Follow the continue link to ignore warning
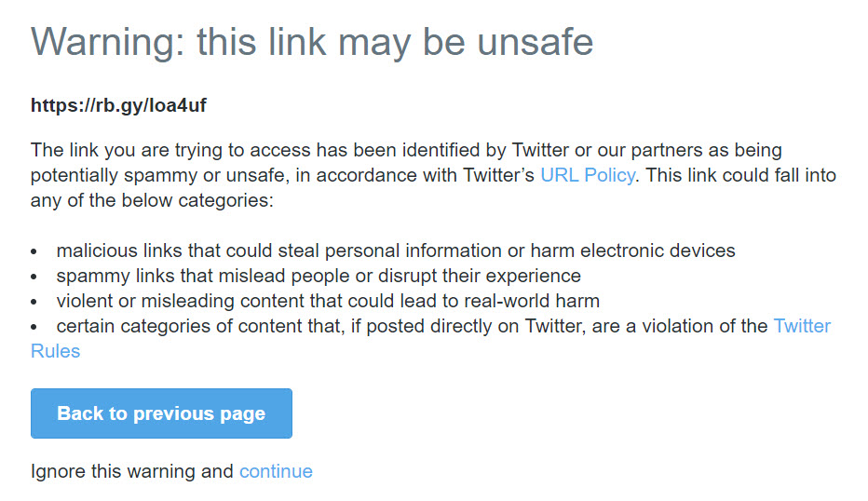 click(x=276, y=471)
